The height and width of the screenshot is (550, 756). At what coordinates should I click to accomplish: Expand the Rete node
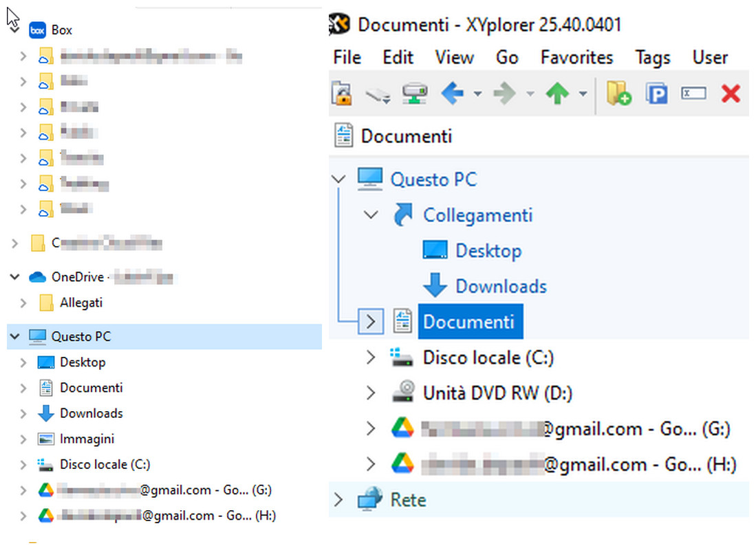[338, 500]
